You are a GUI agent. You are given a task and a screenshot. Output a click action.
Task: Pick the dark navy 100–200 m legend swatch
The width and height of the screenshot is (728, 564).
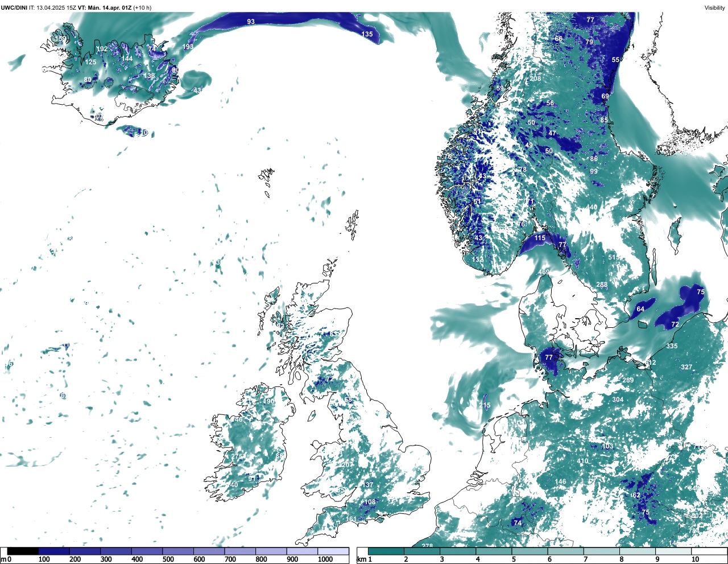point(54,551)
